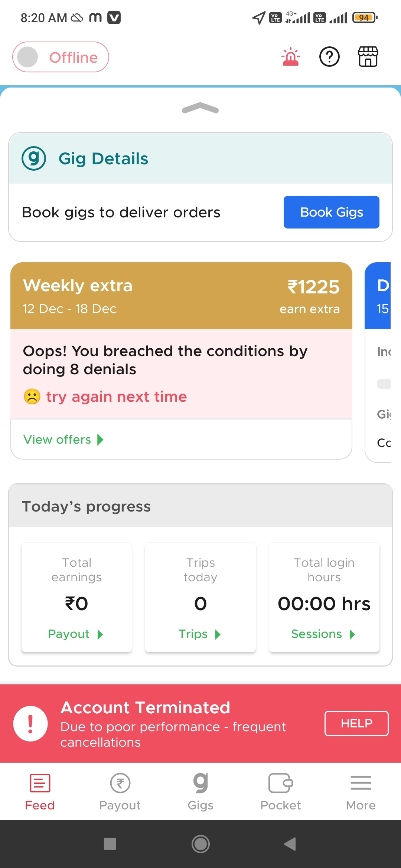Screen dimensions: 401x868
Task: Tap the Account Terminated exclamation icon
Action: click(30, 724)
